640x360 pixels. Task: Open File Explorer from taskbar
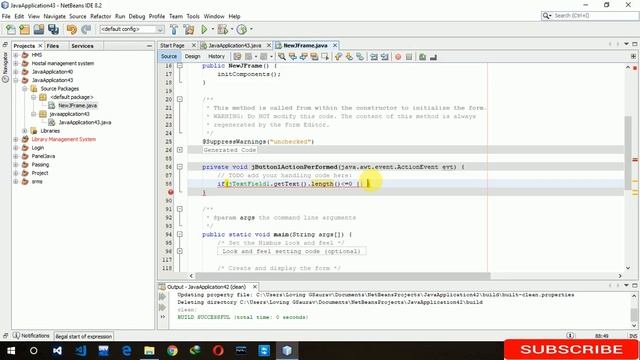(x=149, y=351)
